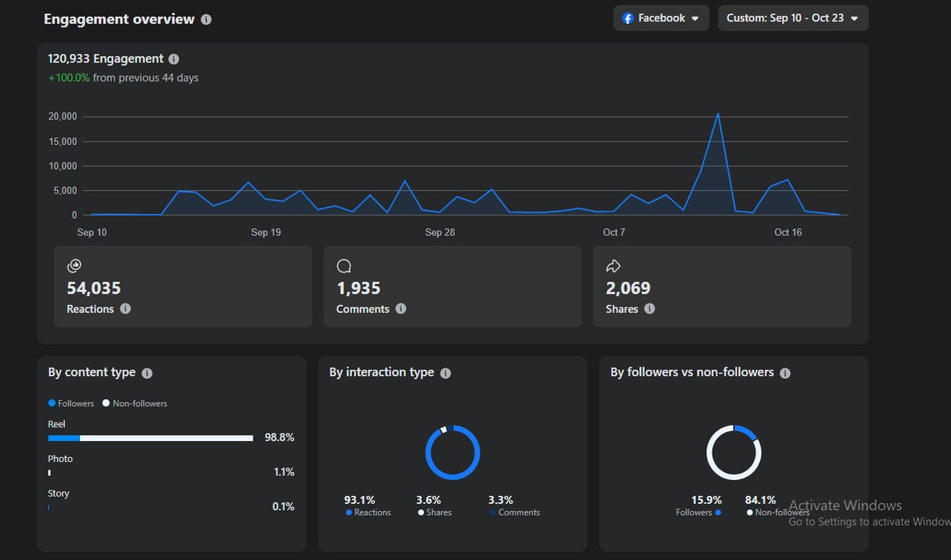Click the engagement peak on the line chart

click(718, 114)
